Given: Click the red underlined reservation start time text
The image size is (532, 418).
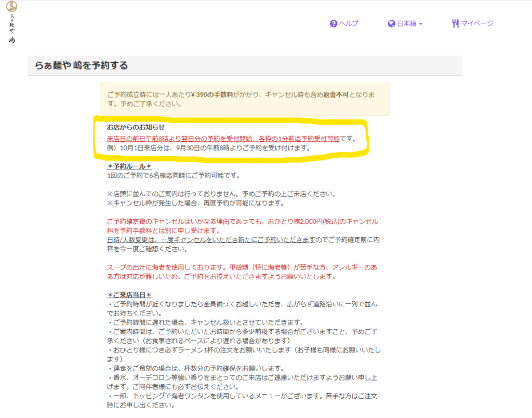Looking at the screenshot, I should click(x=223, y=139).
